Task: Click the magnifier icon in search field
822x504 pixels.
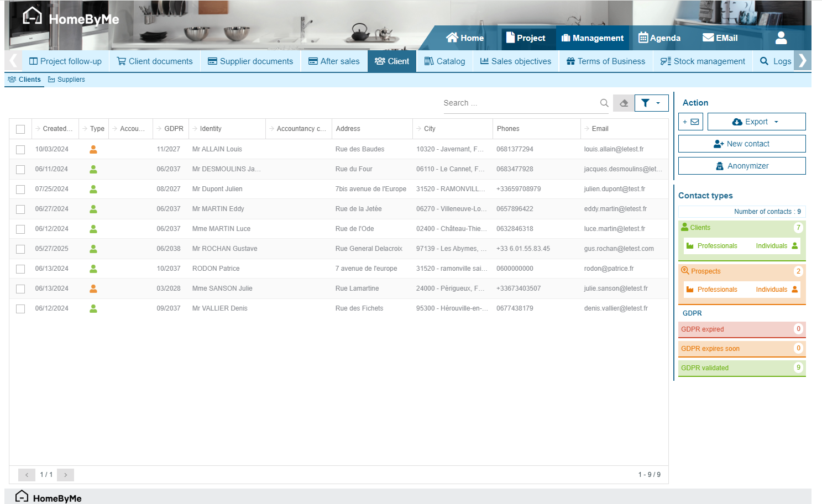Action: click(x=604, y=103)
